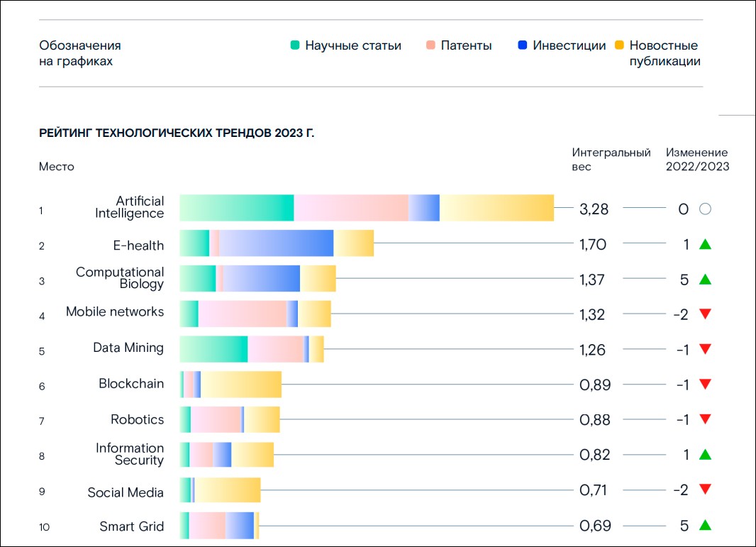Click the change value 5 for Computational Biology

pyautogui.click(x=684, y=280)
